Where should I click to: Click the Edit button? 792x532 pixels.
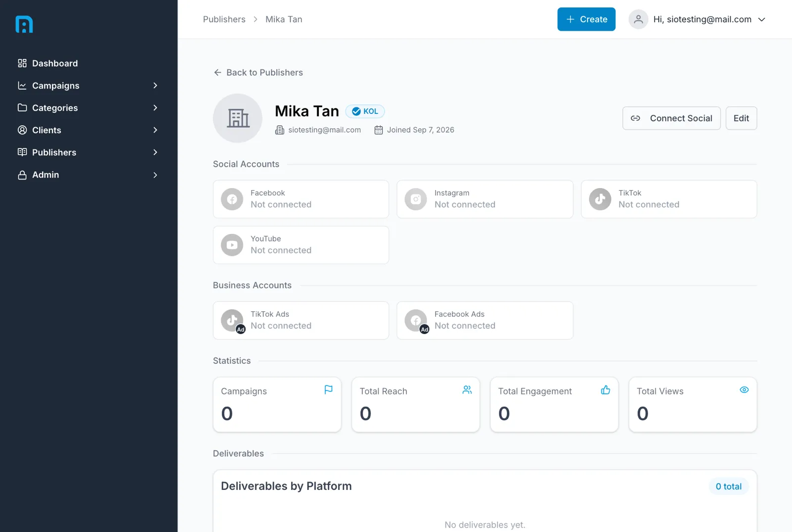pos(741,118)
